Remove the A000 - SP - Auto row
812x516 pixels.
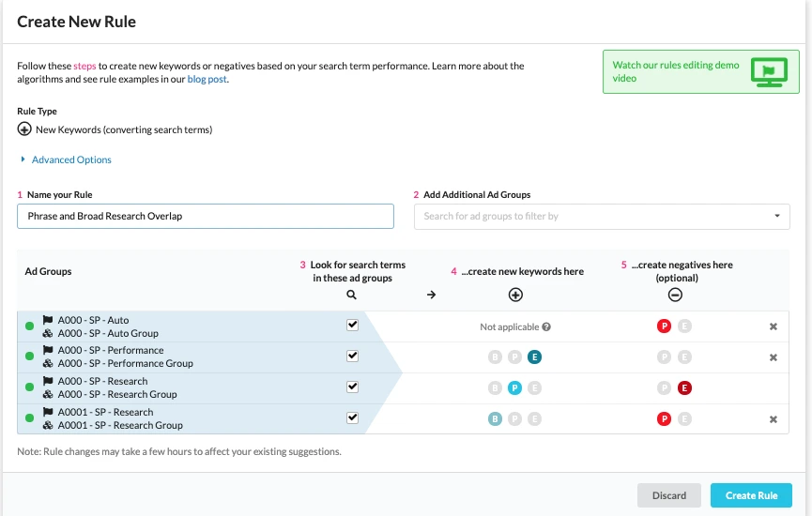tap(774, 326)
